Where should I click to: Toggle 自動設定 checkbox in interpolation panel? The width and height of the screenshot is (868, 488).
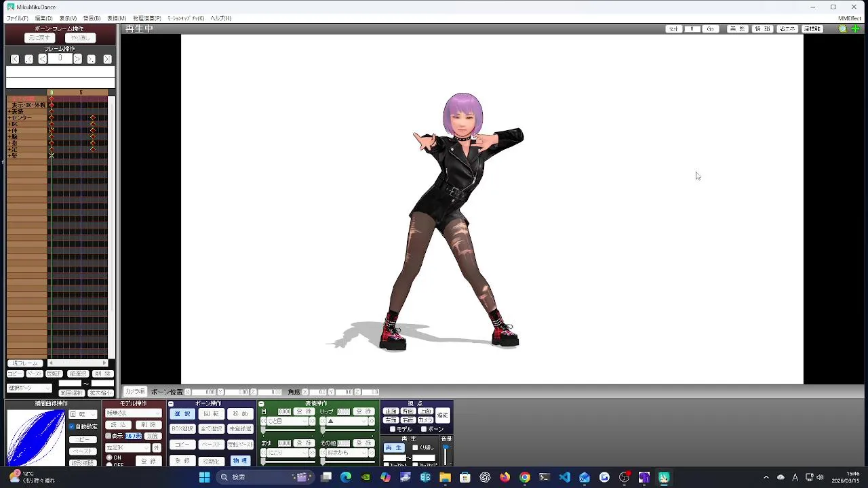coord(72,426)
